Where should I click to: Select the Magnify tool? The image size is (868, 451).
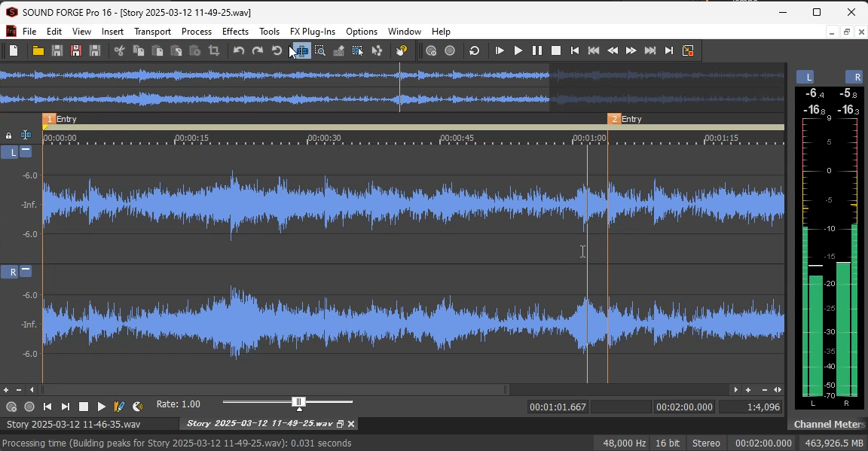click(x=320, y=51)
